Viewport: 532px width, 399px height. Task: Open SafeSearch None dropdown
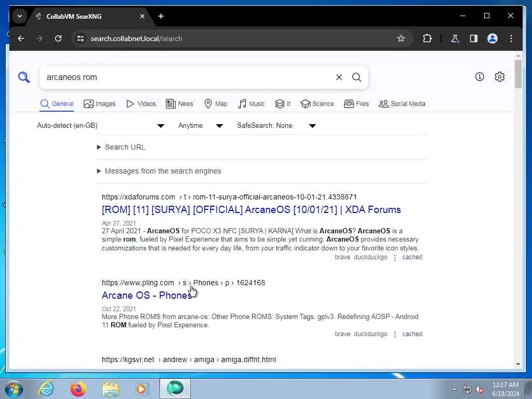[276, 126]
